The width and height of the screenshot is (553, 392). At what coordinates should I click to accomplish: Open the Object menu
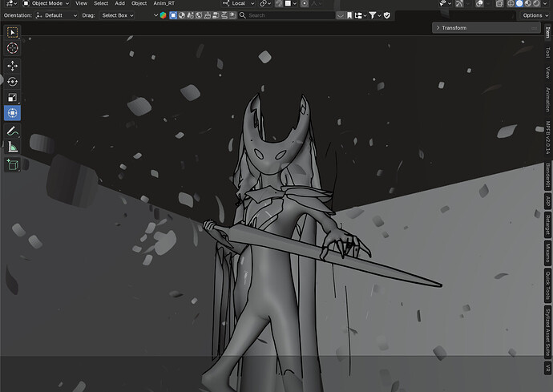(x=139, y=3)
